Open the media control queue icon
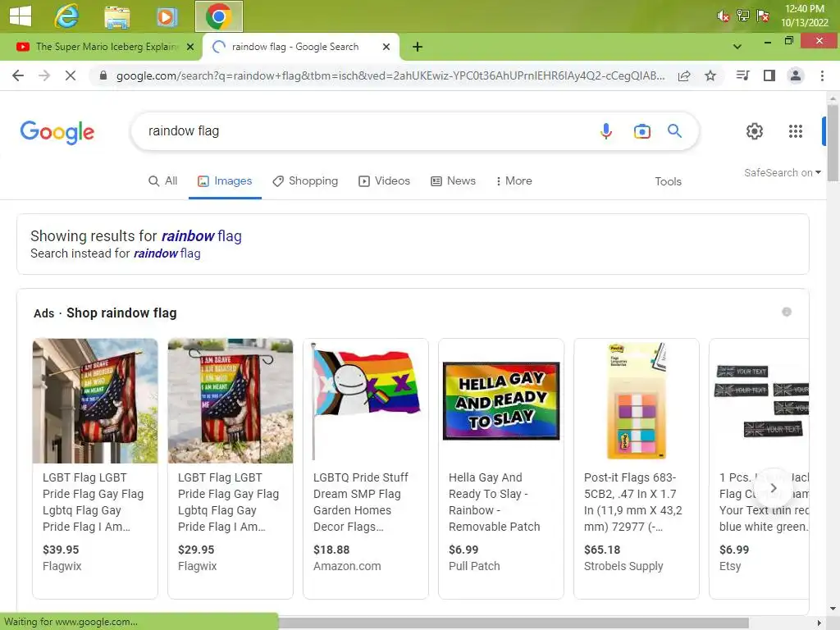 pyautogui.click(x=742, y=75)
